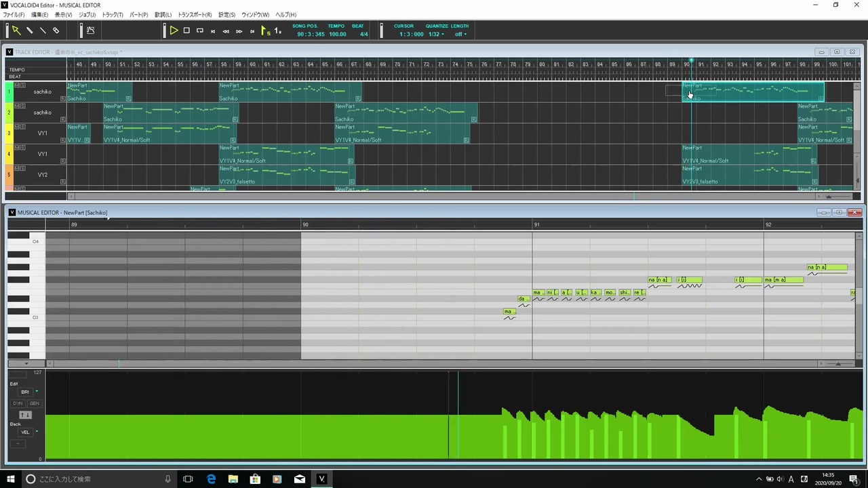Open Windows Start menu
This screenshot has width=868, height=488.
pos(11,479)
